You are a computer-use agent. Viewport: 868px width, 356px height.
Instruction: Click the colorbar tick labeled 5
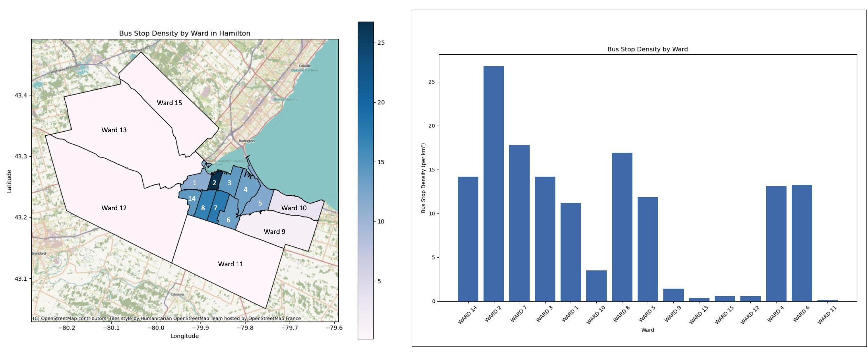tap(379, 281)
